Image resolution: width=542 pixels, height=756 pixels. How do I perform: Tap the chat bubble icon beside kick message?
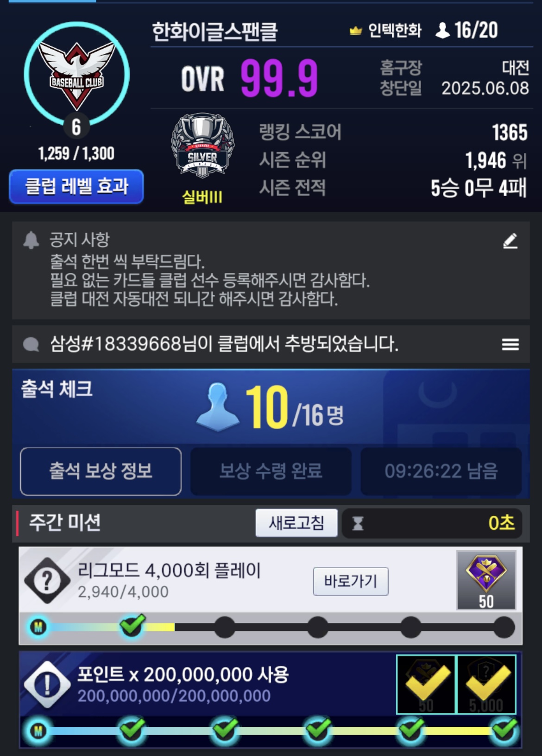click(31, 344)
